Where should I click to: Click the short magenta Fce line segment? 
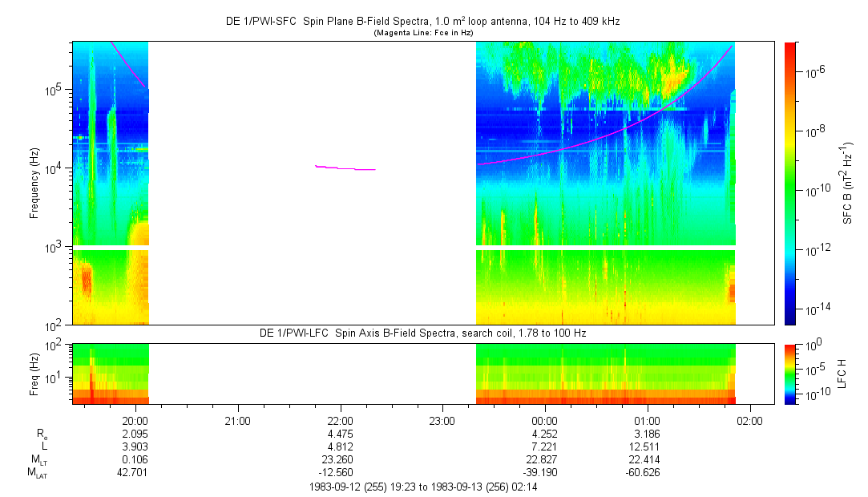pyautogui.click(x=345, y=168)
